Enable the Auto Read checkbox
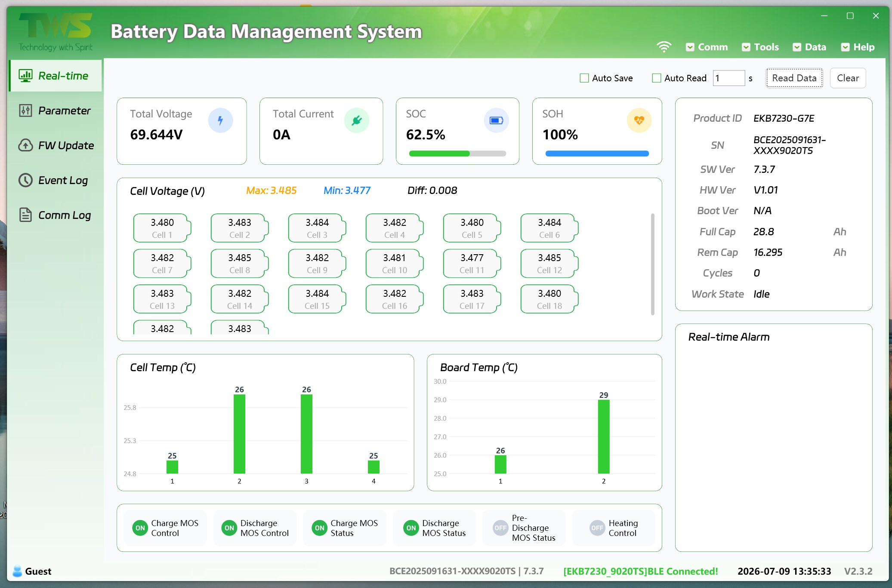This screenshot has width=892, height=588. click(656, 78)
